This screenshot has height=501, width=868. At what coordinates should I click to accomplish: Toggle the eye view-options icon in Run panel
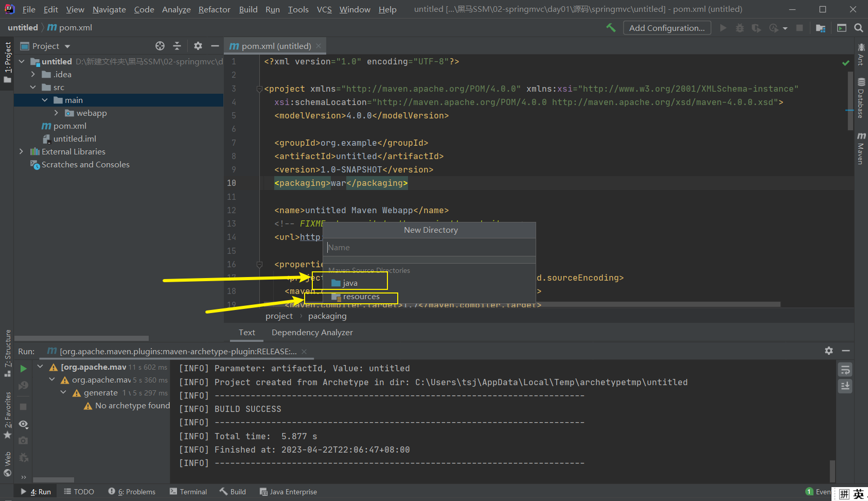click(x=23, y=424)
